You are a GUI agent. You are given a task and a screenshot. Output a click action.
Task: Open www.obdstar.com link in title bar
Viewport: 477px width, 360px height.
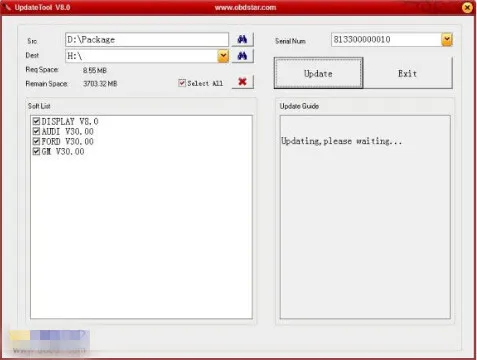[x=245, y=7]
